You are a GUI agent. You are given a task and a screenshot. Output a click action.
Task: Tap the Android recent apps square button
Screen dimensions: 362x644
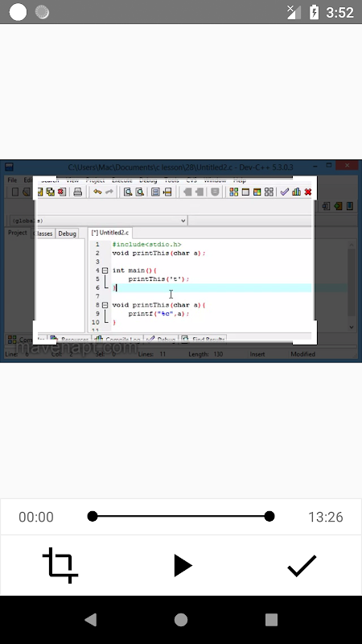pos(271,620)
